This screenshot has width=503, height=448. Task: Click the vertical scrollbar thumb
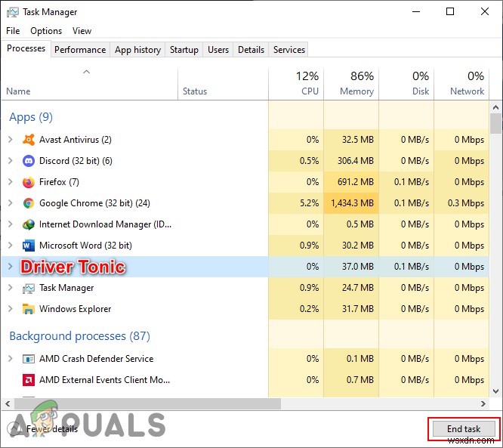tap(496, 124)
